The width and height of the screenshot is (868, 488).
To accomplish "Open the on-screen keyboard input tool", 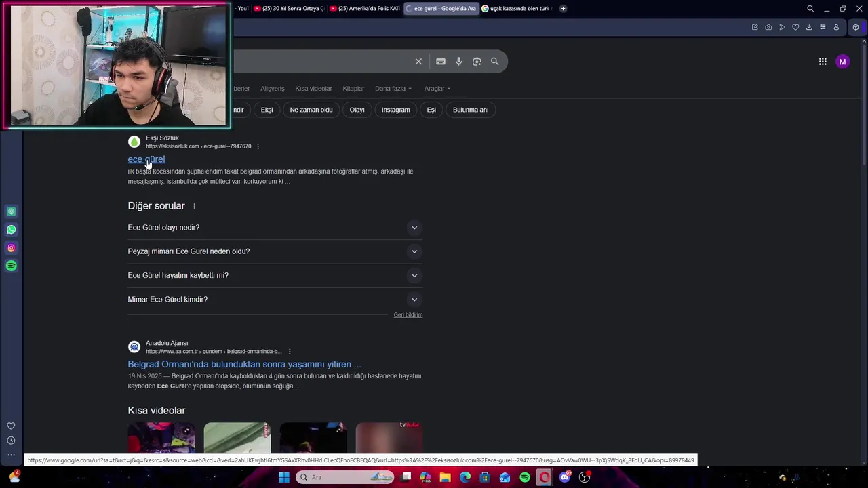I will [441, 62].
